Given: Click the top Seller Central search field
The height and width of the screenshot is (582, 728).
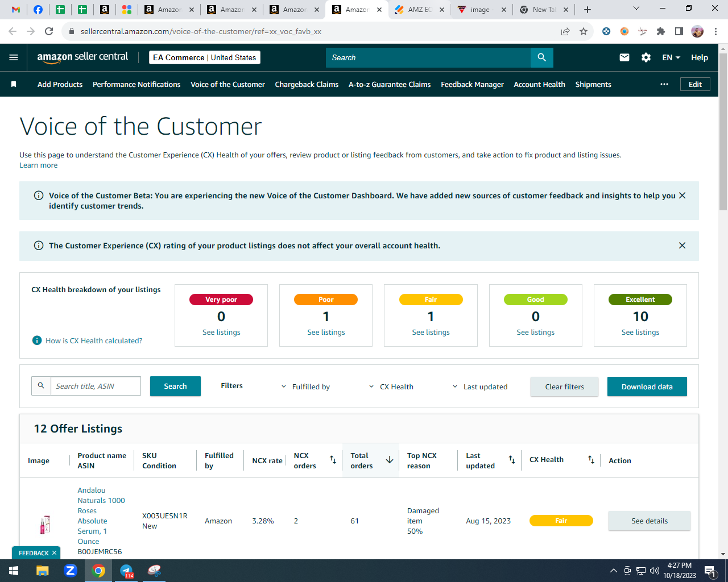Looking at the screenshot, I should pyautogui.click(x=428, y=57).
